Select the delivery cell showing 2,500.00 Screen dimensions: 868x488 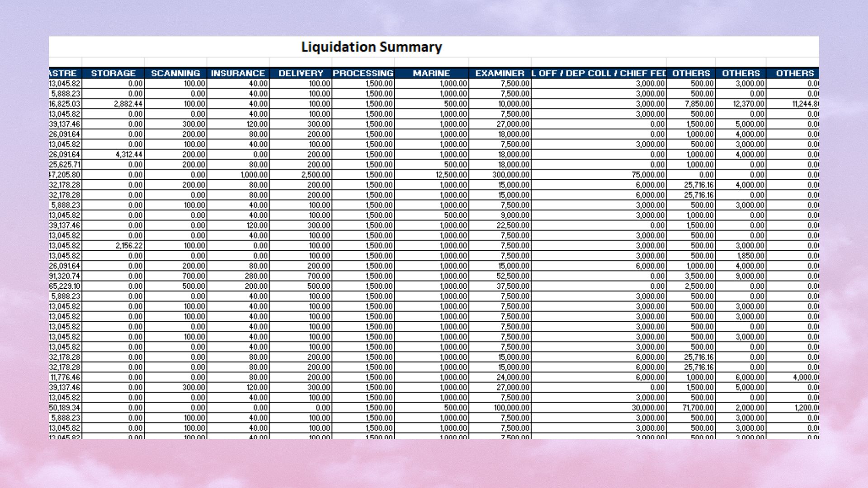(316, 175)
